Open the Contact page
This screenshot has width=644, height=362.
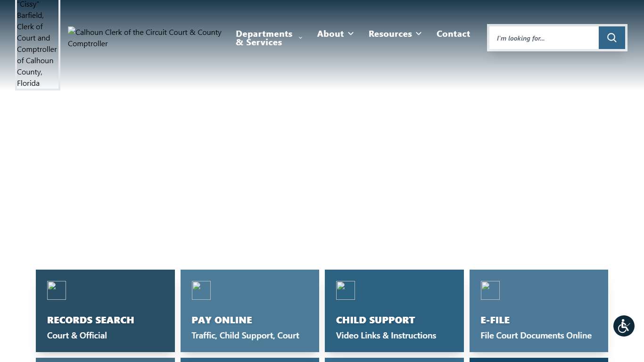pyautogui.click(x=453, y=33)
